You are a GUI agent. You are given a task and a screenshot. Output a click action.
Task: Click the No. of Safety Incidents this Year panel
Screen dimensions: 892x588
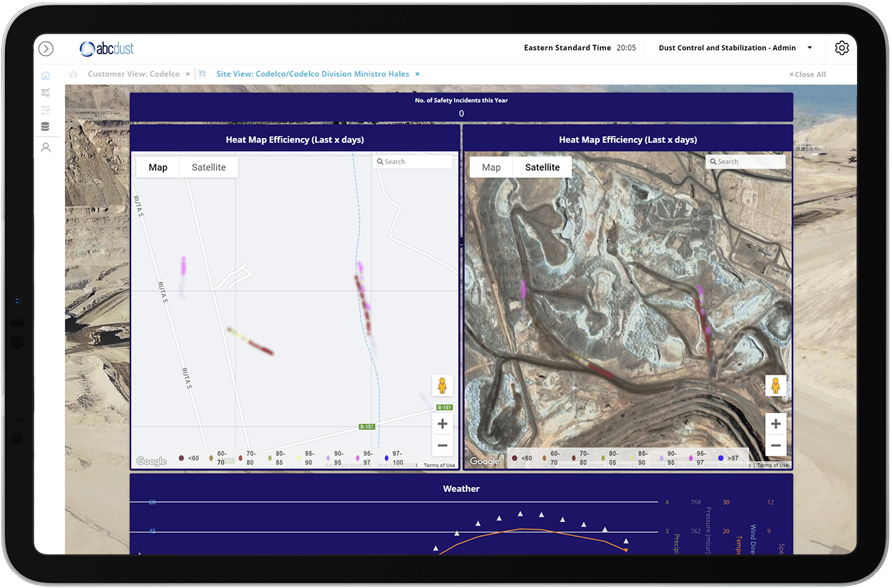point(461,107)
